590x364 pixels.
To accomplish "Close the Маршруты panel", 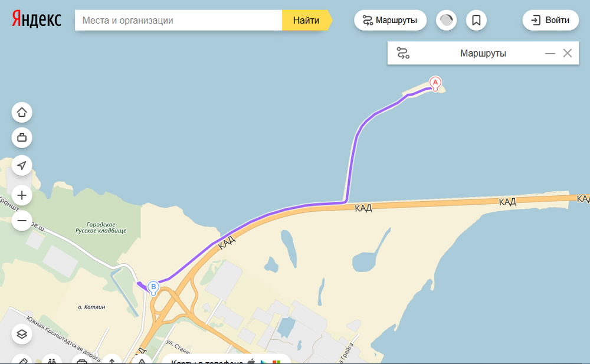I will click(x=568, y=53).
